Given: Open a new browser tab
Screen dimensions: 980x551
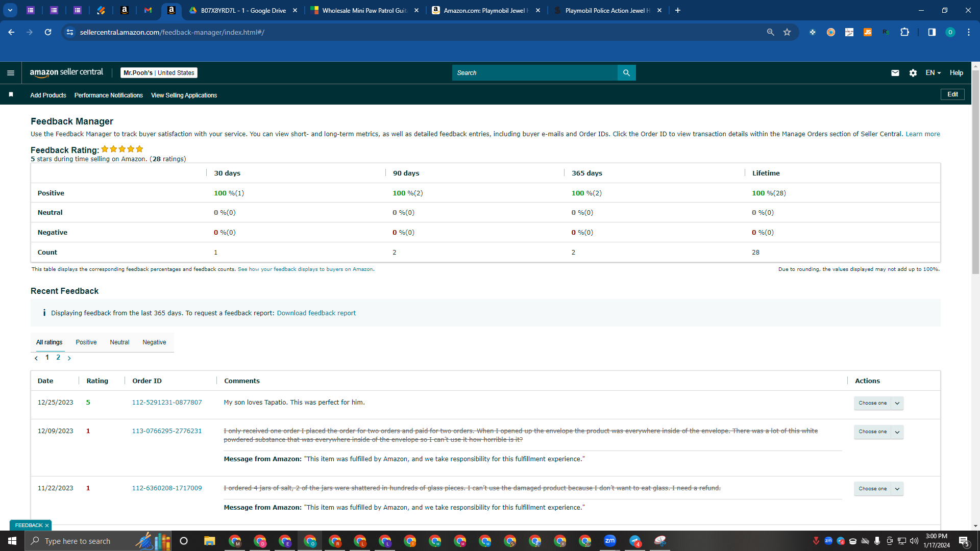Looking at the screenshot, I should click(678, 10).
